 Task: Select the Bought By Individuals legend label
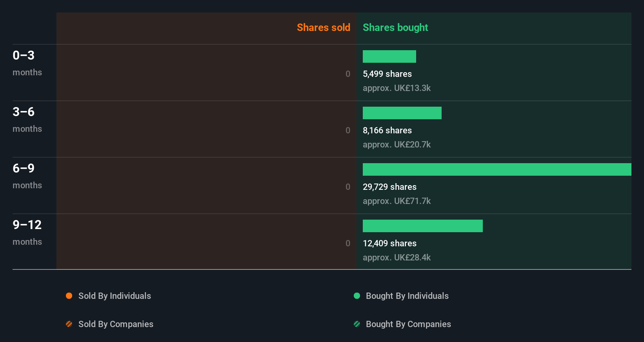click(407, 296)
